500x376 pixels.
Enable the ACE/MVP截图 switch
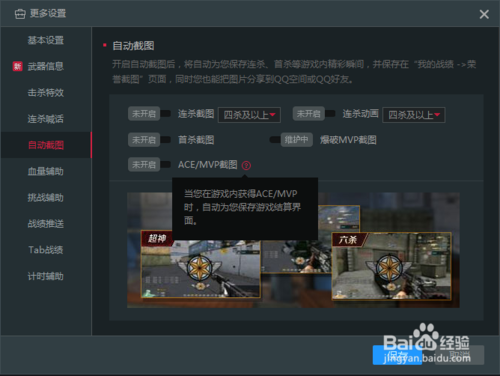coord(149,164)
